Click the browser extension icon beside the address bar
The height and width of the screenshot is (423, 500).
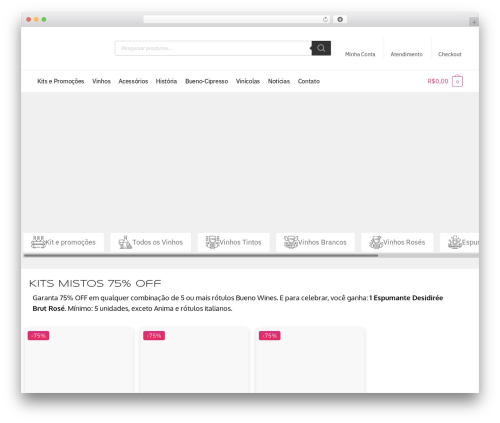tap(340, 20)
